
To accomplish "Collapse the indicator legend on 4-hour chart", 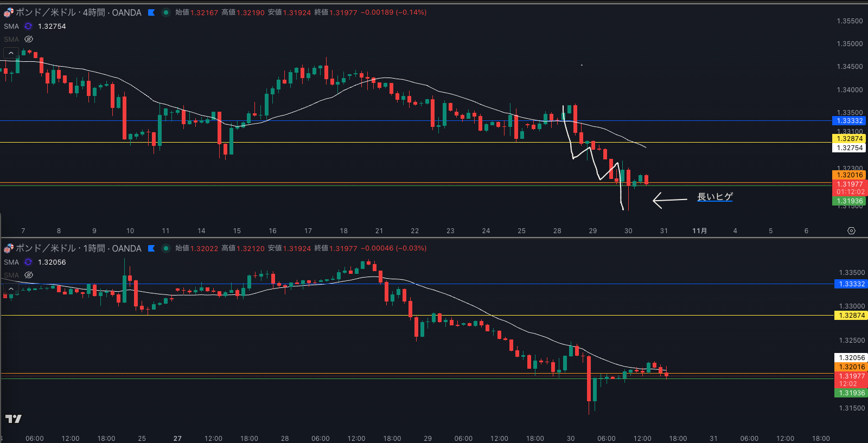I will (11, 53).
